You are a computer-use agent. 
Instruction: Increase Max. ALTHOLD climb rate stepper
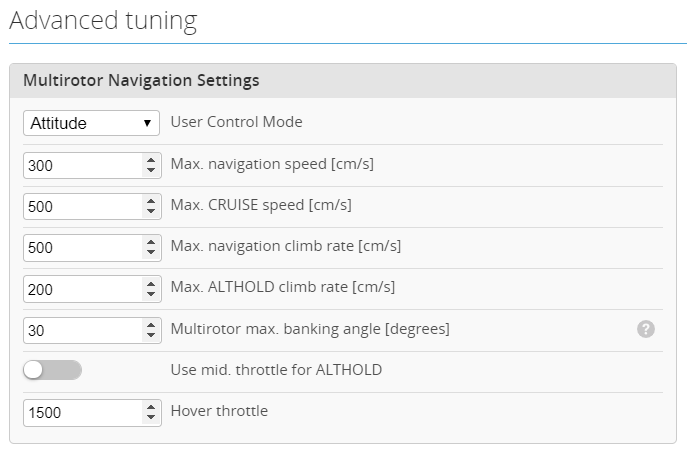coord(151,283)
